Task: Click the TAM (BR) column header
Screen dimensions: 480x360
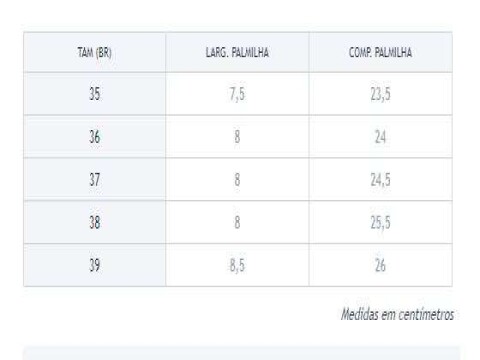Action: 95,52
